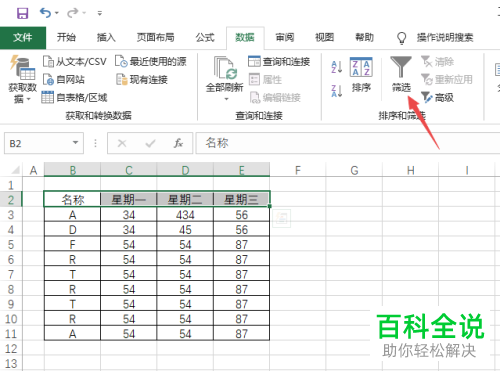
Task: Click the 清除 filter button
Action: 438,62
